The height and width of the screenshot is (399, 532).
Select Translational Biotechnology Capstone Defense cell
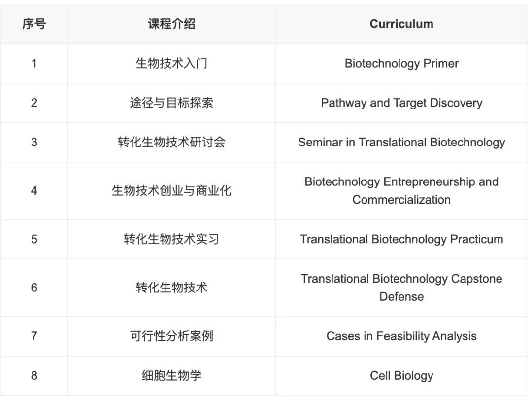[401, 288]
